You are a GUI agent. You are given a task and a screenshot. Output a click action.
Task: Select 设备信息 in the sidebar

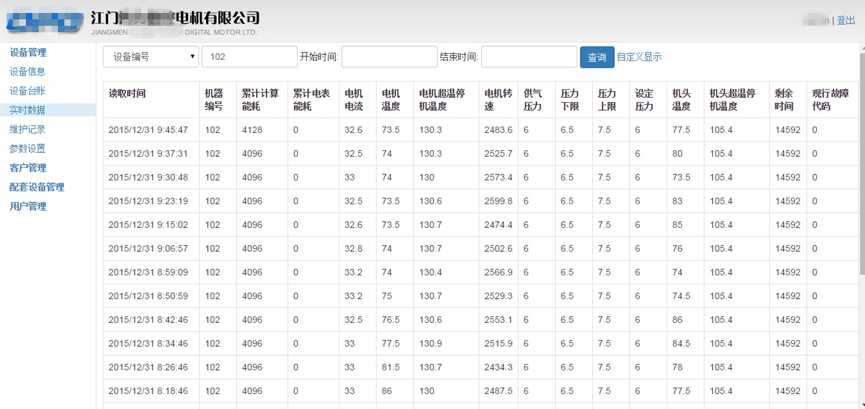tap(27, 72)
